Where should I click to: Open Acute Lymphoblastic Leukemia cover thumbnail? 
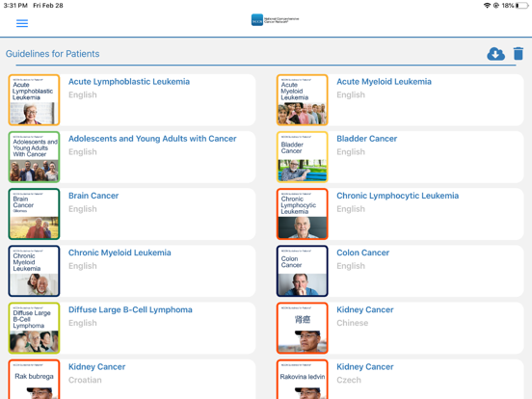(x=34, y=100)
